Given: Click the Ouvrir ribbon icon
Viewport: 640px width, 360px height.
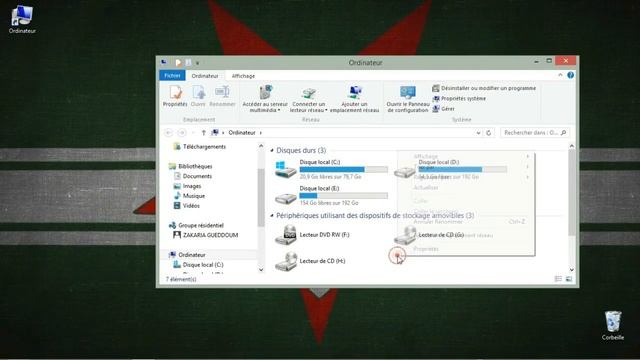Looking at the screenshot, I should pos(198,96).
